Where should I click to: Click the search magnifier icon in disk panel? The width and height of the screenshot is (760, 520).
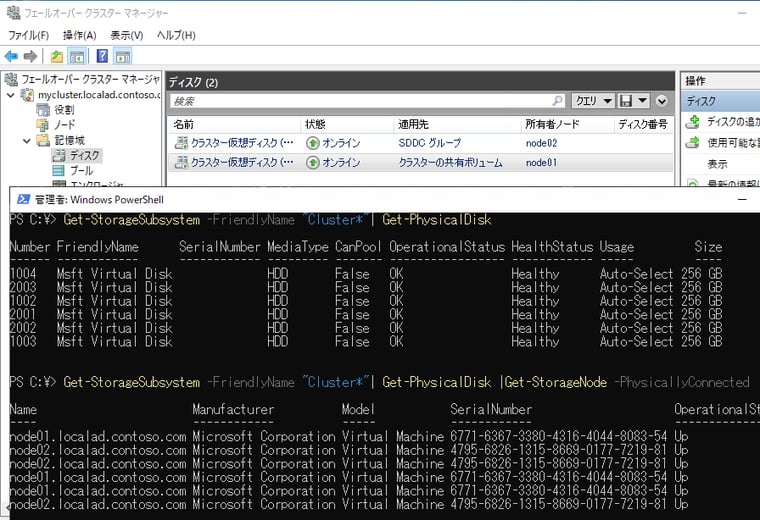click(558, 101)
